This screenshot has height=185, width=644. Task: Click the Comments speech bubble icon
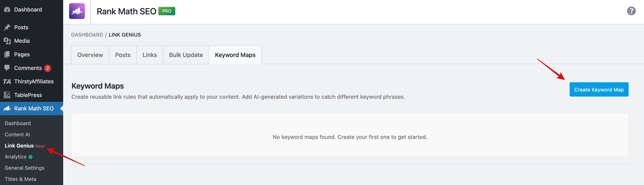coord(7,68)
